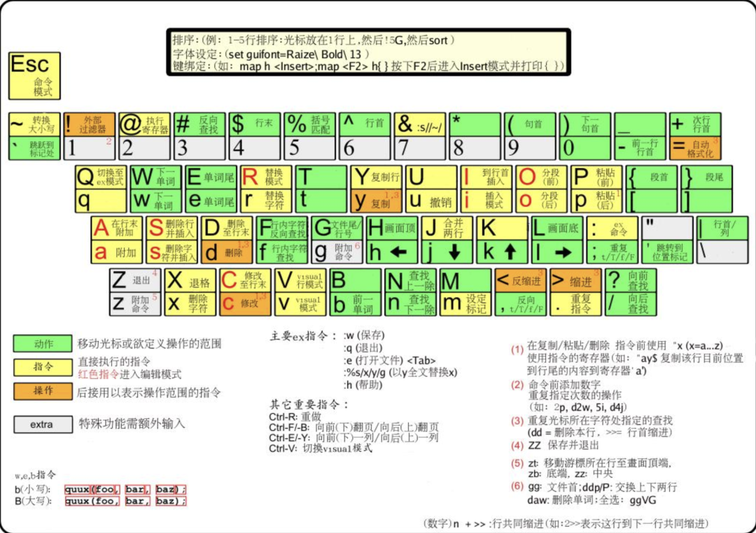756x533 pixels.
Task: Click the { 段首 key
Action: coord(652,177)
